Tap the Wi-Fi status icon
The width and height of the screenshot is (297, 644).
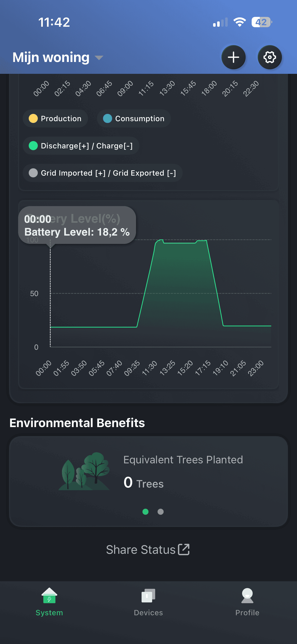tap(239, 22)
